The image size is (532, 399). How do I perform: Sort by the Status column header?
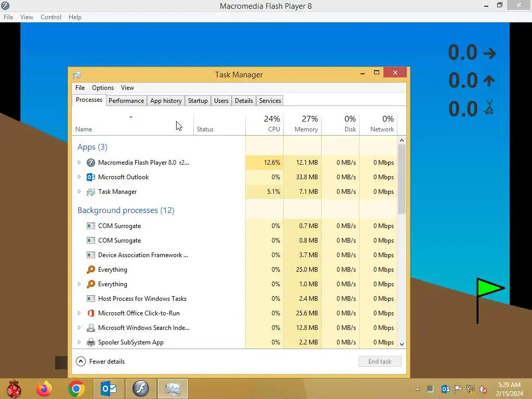pyautogui.click(x=220, y=124)
